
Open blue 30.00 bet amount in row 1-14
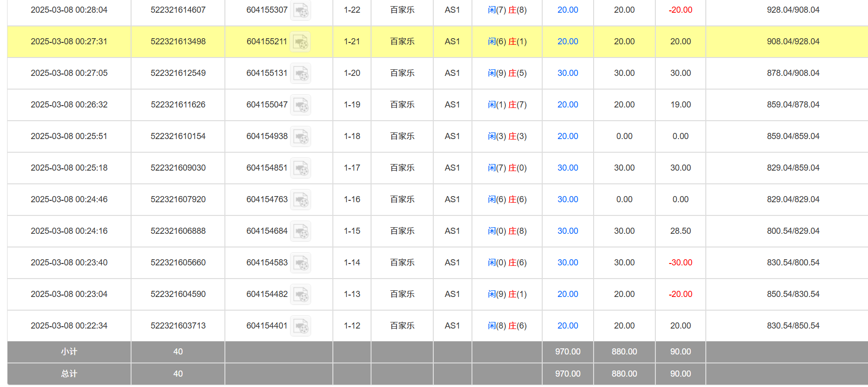point(568,263)
